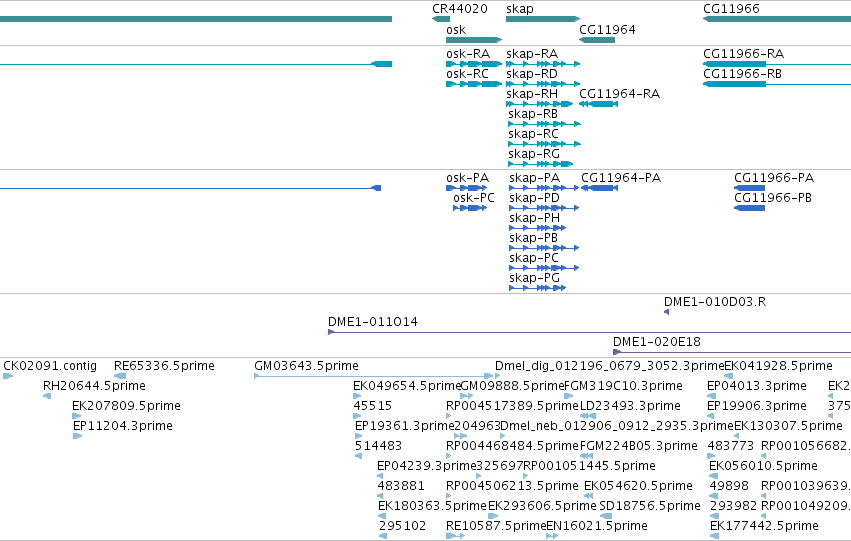
Task: Click the RH20644.5prime EST
Action: (47, 396)
